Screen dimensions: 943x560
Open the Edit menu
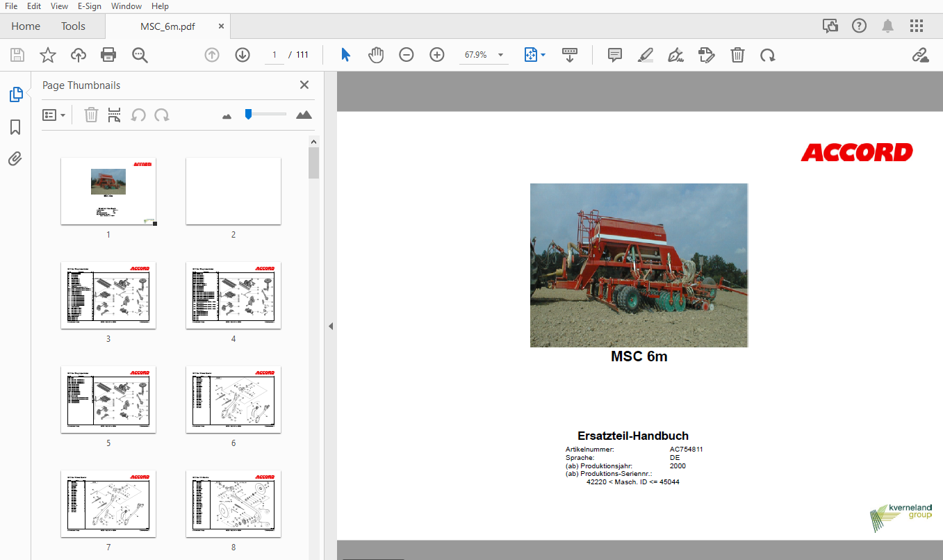[34, 6]
